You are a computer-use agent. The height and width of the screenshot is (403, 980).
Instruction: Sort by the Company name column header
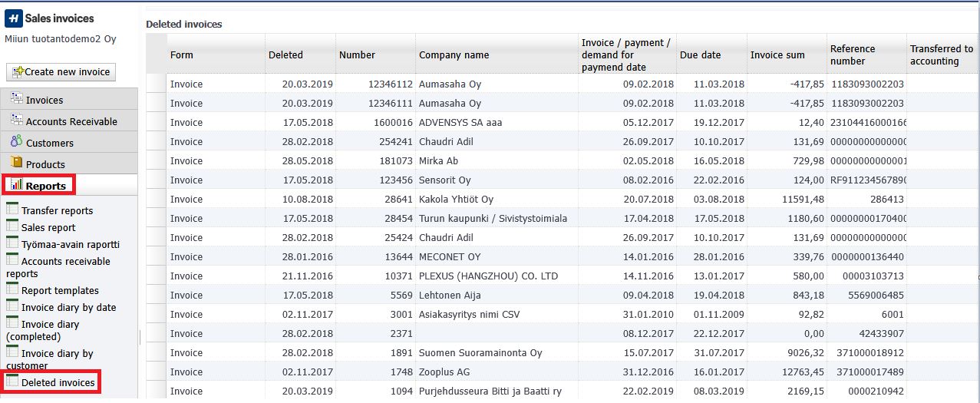(x=454, y=55)
